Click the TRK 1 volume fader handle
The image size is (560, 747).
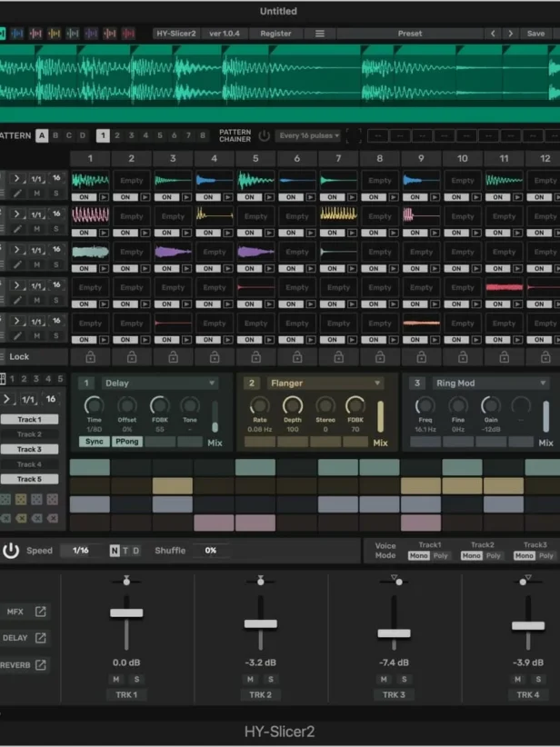coord(126,613)
